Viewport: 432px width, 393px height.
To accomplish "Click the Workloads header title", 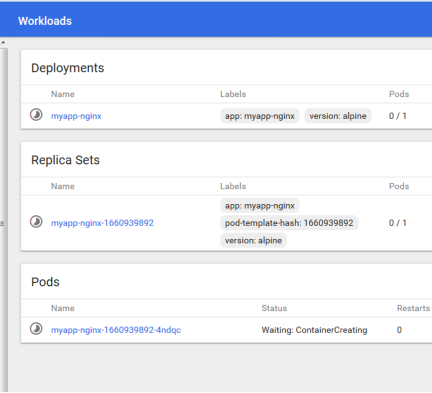I will [45, 21].
